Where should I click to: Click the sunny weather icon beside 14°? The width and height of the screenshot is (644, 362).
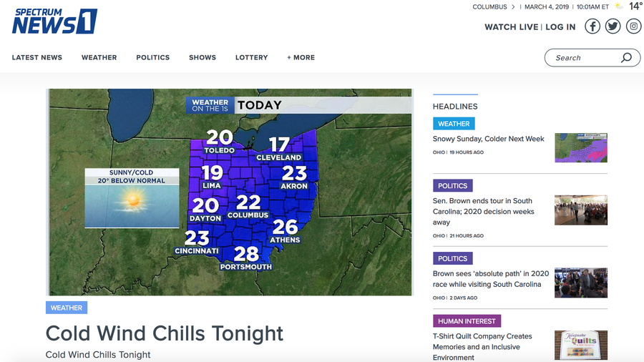[x=618, y=6]
